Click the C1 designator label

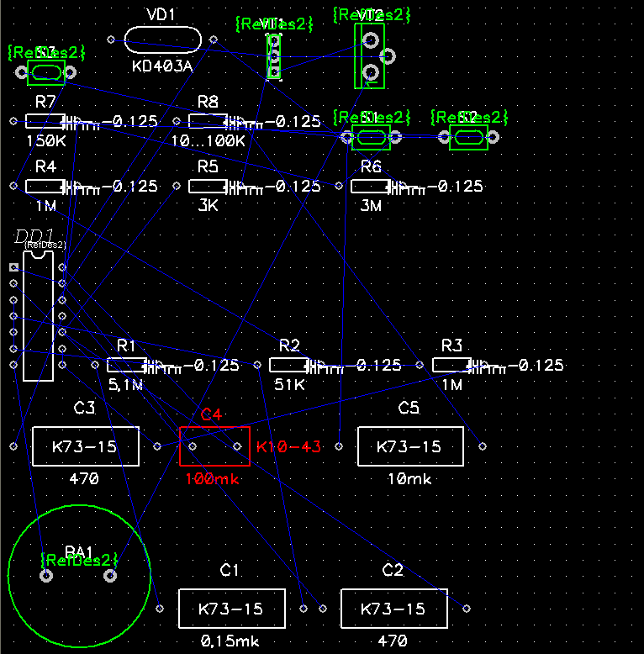coord(229,570)
